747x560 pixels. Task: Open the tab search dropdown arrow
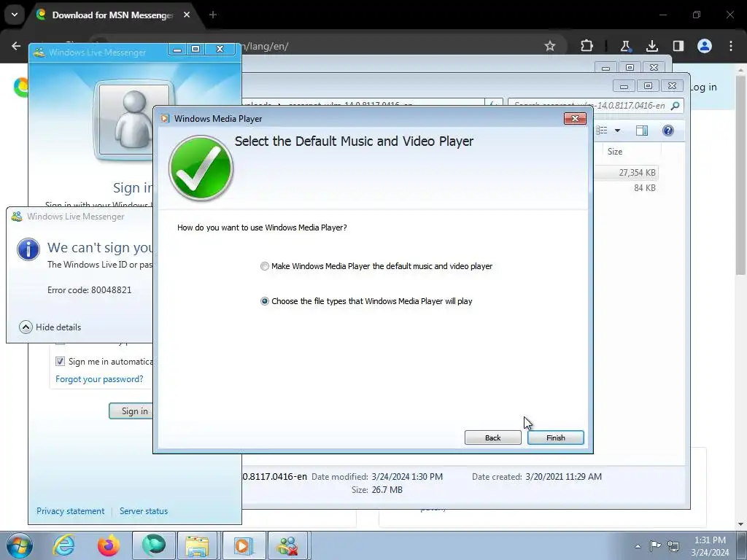click(15, 15)
